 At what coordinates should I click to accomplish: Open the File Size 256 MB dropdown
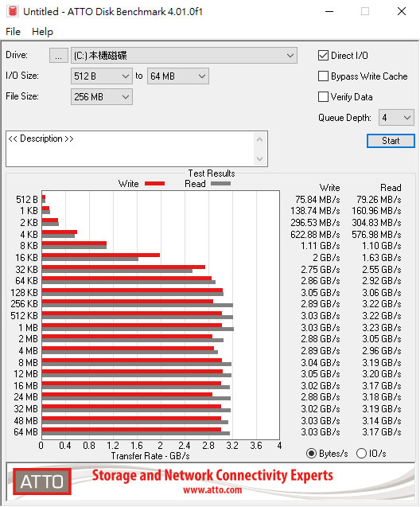point(102,96)
